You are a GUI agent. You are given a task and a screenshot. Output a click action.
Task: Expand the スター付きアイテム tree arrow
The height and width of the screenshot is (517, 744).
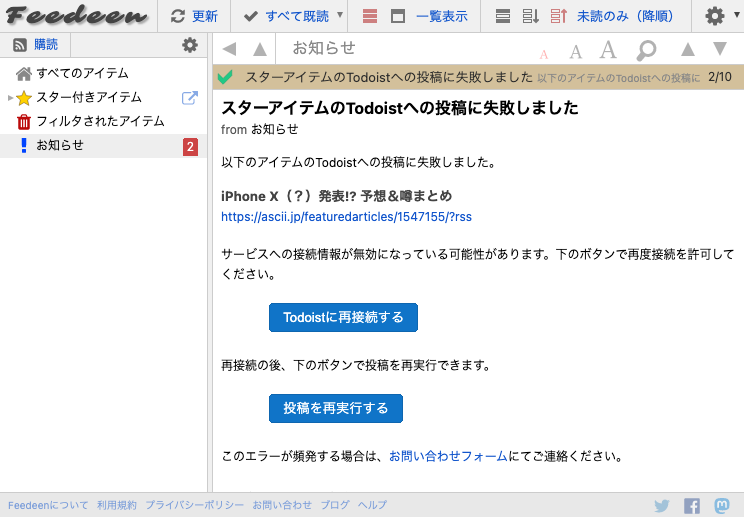[10, 98]
